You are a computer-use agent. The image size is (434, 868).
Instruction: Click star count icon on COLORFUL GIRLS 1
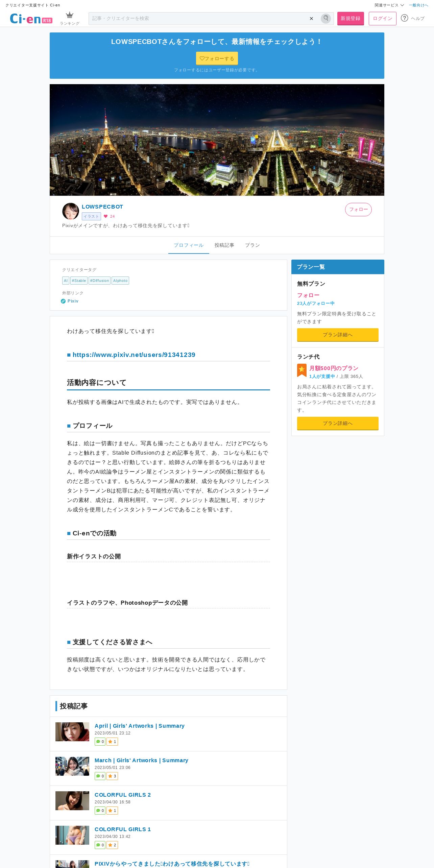pyautogui.click(x=112, y=845)
